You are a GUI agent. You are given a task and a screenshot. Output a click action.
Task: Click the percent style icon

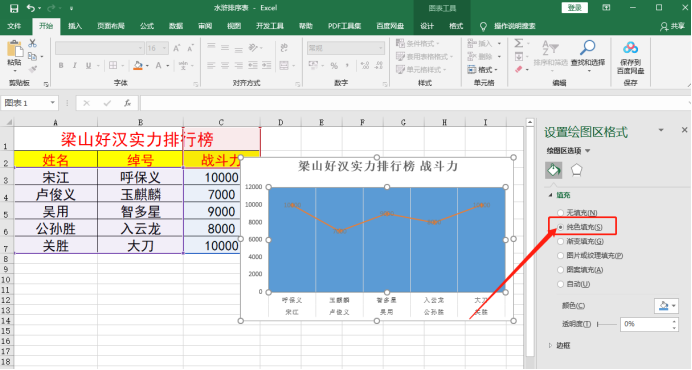(334, 65)
